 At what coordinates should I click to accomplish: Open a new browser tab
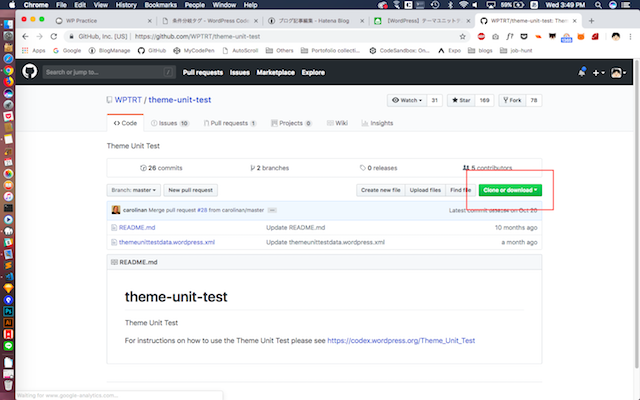pyautogui.click(x=591, y=21)
